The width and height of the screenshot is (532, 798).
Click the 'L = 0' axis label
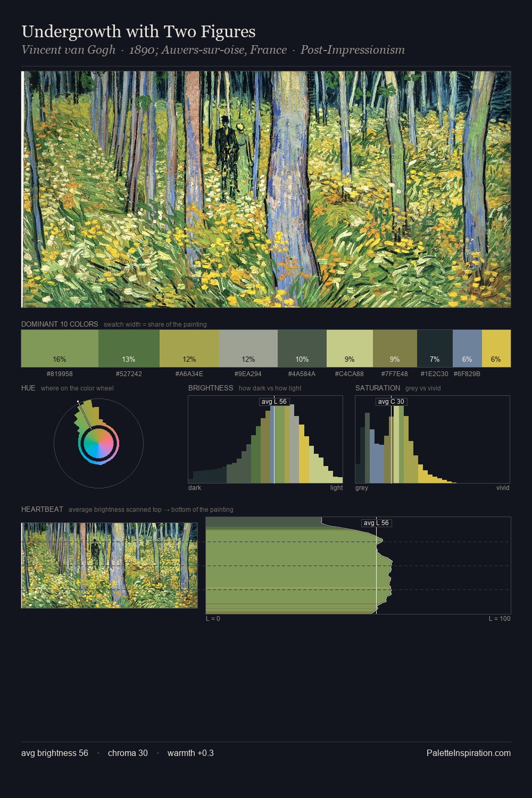(213, 619)
